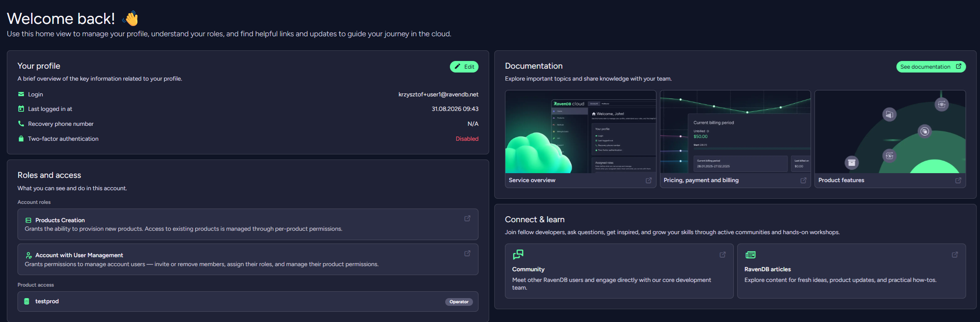Click the Product access label
Screen dimensions: 980x322
pos(36,285)
